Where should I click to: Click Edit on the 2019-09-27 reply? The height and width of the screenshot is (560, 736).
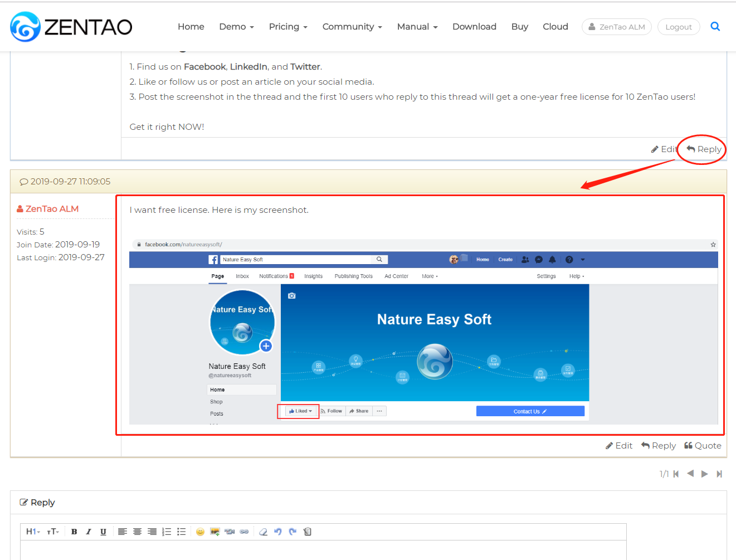click(x=619, y=446)
